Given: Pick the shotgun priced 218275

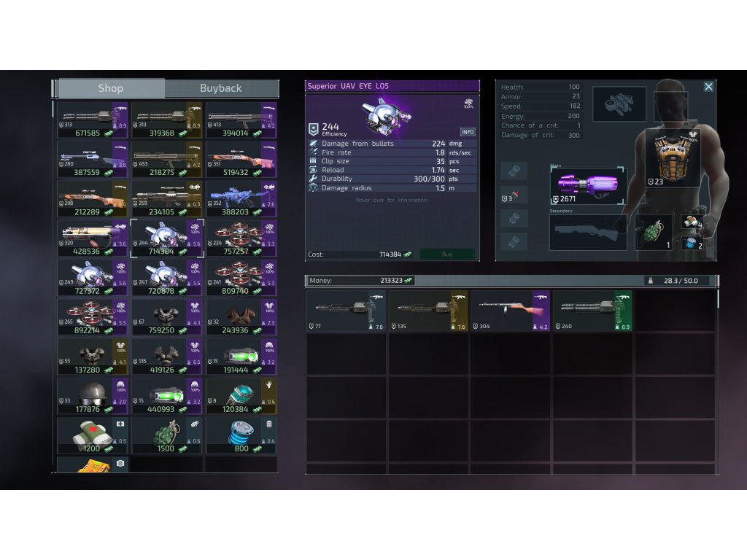Looking at the screenshot, I should (167, 160).
